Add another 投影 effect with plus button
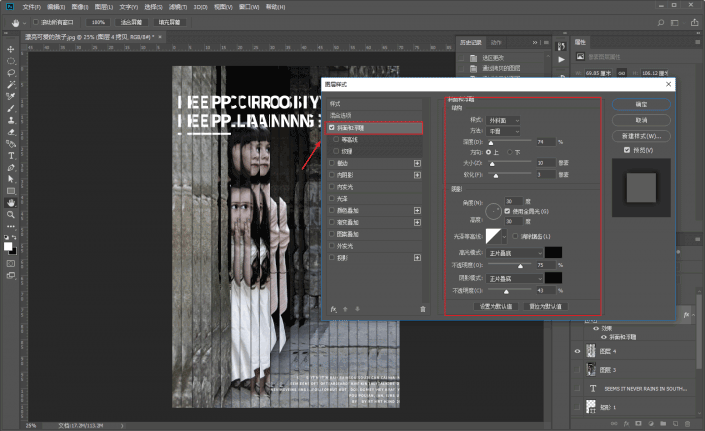705x431 pixels. tap(417, 258)
